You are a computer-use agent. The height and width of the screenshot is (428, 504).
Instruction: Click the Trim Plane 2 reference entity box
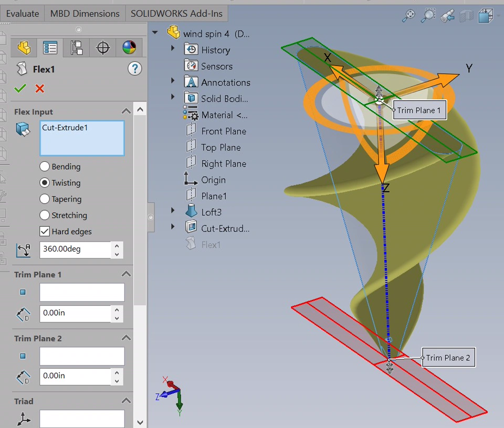point(82,356)
